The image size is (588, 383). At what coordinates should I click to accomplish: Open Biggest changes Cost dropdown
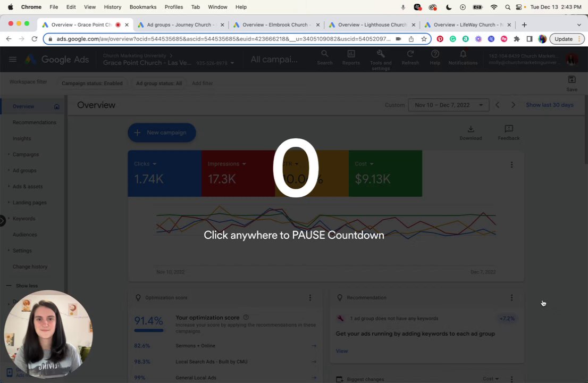pos(491,379)
